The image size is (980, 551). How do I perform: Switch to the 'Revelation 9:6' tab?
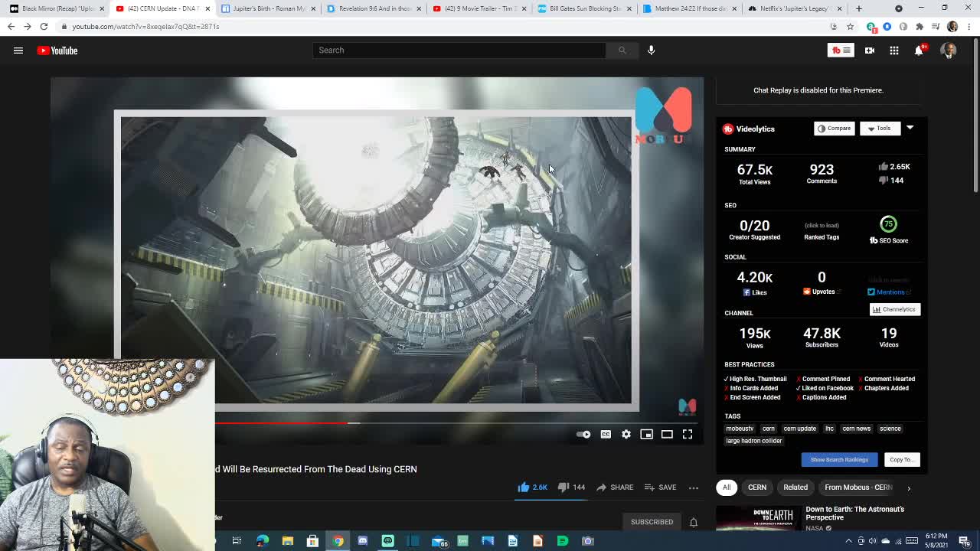click(x=373, y=8)
